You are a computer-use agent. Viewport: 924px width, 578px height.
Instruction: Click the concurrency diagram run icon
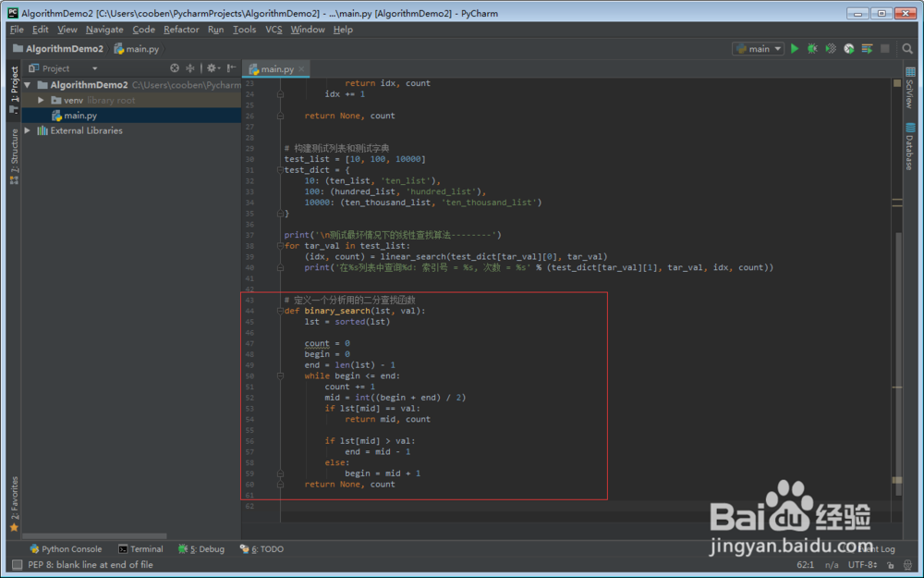[x=867, y=49]
